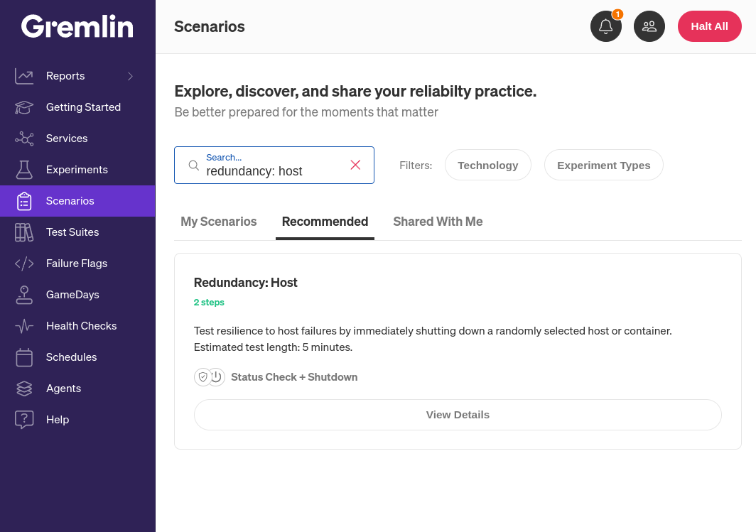Screen dimensions: 756x532
Task: Click the Filters: label
Action: click(416, 165)
